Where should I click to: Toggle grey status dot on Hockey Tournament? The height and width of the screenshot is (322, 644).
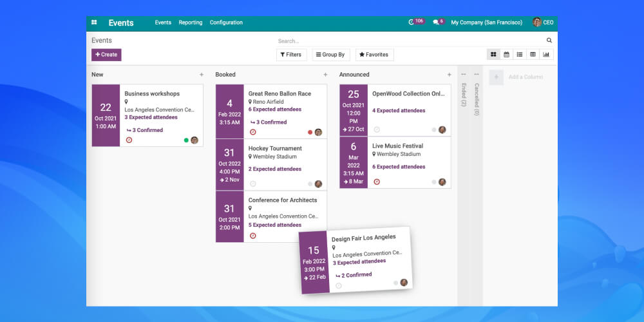coord(310,184)
